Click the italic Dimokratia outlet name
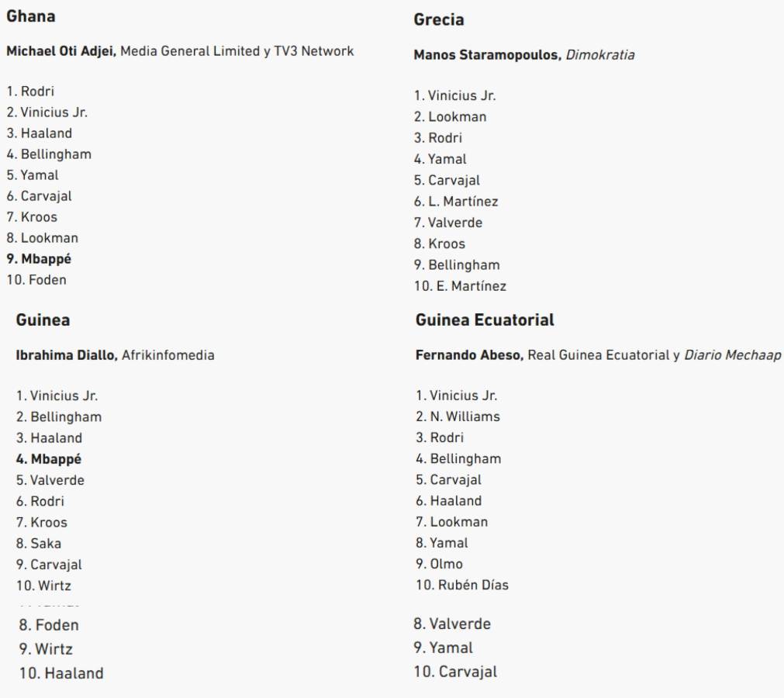Screen dimensions: 784x698 pyautogui.click(x=599, y=55)
